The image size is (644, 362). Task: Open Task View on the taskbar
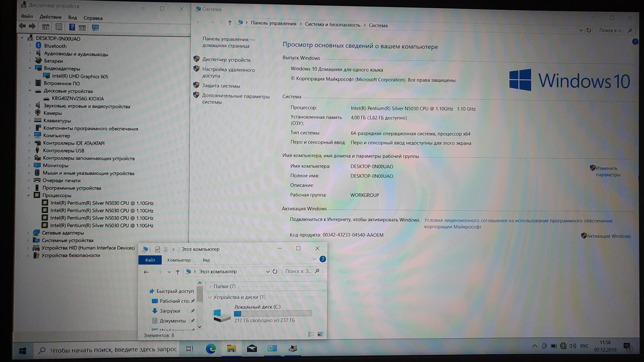[190, 349]
